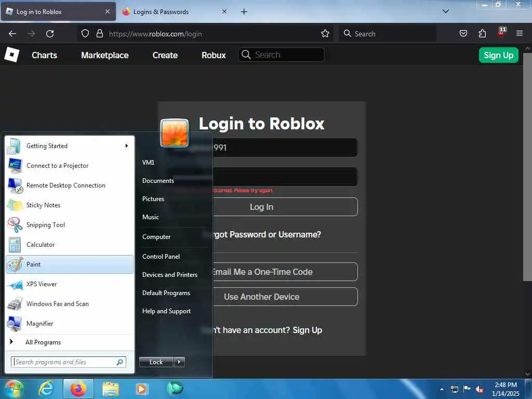The image size is (532, 399).
Task: Open Firefox extensions puzzle icon
Action: click(482, 33)
